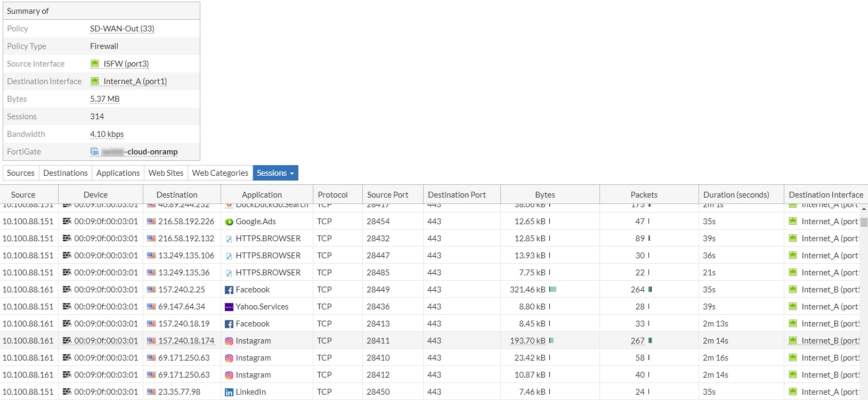Click the Facebook icon for destination 157.240.2.25

229,290
